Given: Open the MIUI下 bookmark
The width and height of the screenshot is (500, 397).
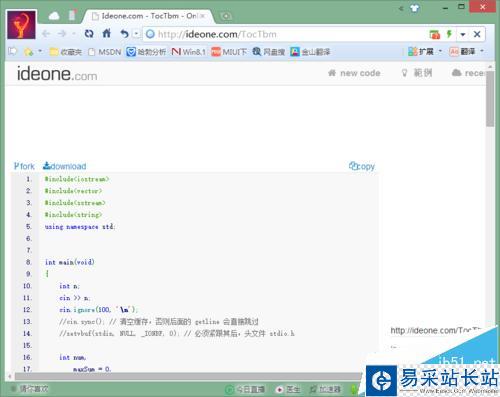Looking at the screenshot, I should click(229, 52).
